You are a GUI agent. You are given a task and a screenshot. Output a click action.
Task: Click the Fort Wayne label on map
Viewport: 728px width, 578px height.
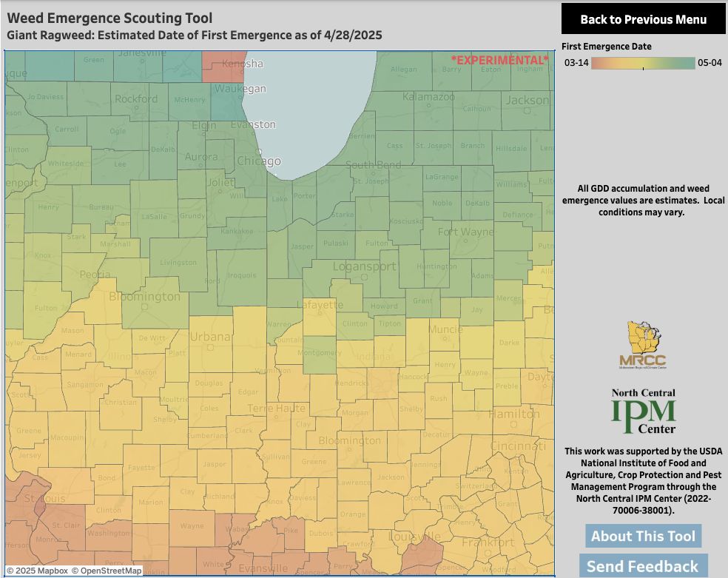[x=465, y=231]
